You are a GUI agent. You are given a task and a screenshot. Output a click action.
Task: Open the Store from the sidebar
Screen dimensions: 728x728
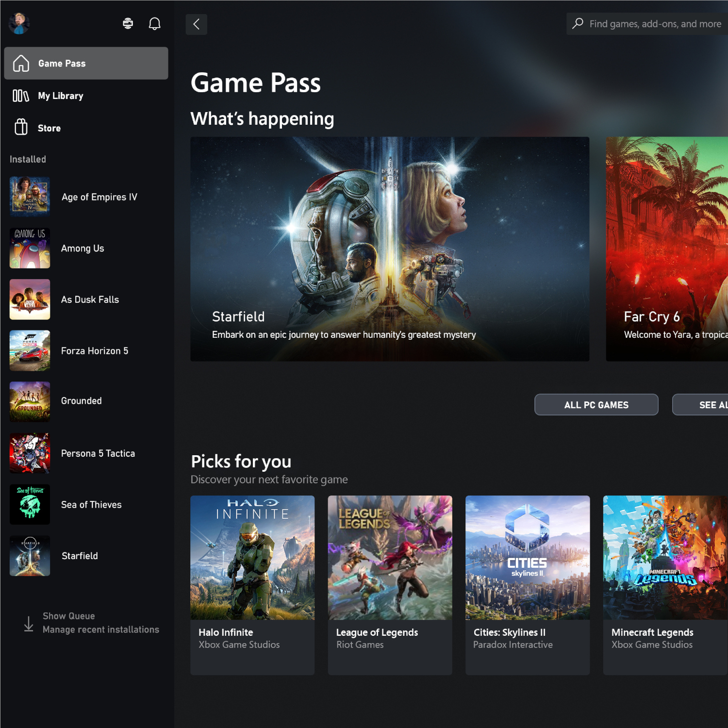click(49, 128)
